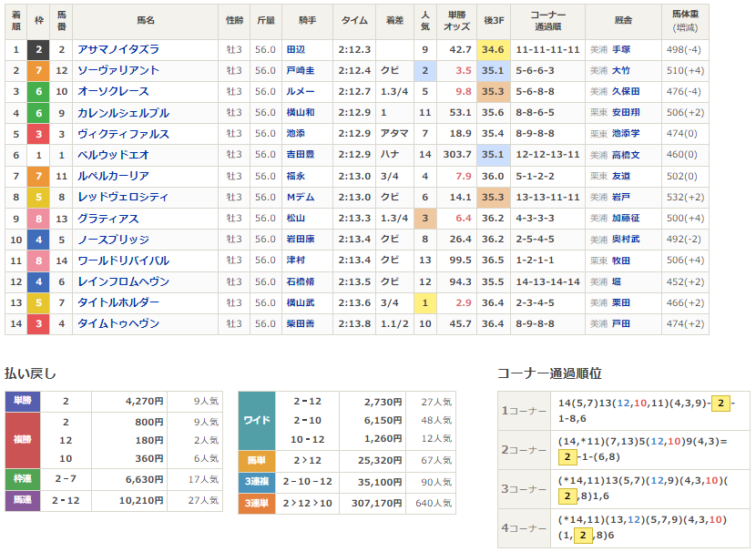
Task: Open jockey 石橋脩 link
Action: click(x=301, y=281)
